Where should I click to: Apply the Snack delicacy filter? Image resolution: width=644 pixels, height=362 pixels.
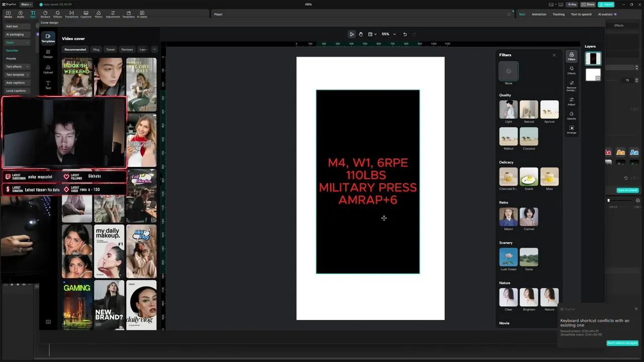(529, 176)
